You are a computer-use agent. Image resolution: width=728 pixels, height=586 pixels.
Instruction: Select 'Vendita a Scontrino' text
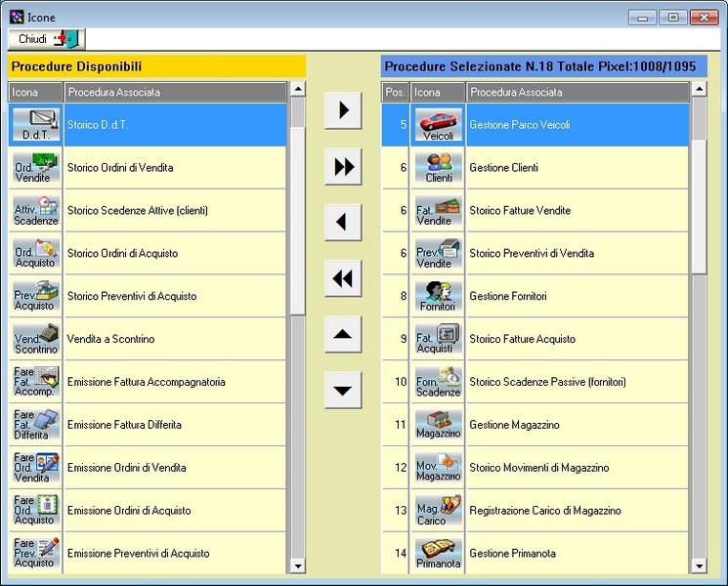[x=110, y=339]
